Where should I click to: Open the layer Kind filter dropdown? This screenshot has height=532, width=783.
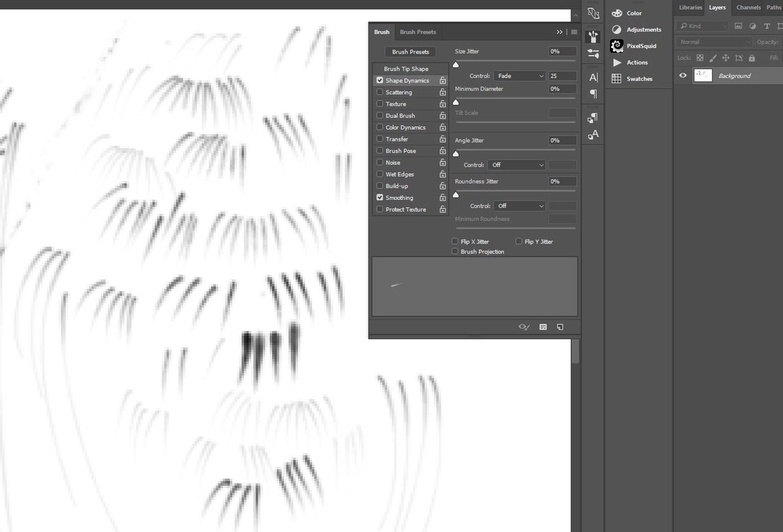point(702,26)
